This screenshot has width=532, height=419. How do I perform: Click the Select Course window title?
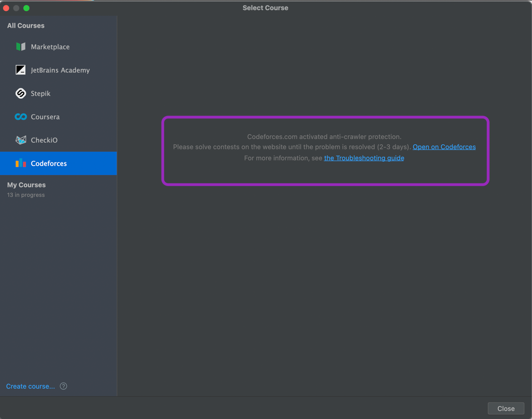[x=265, y=8]
